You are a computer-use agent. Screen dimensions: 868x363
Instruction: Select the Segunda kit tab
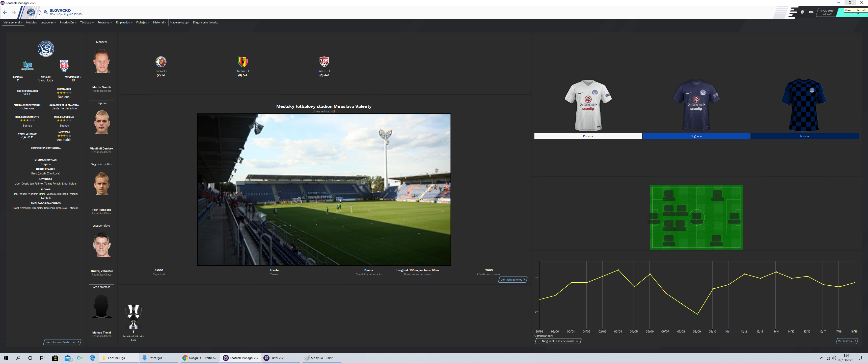[696, 136]
